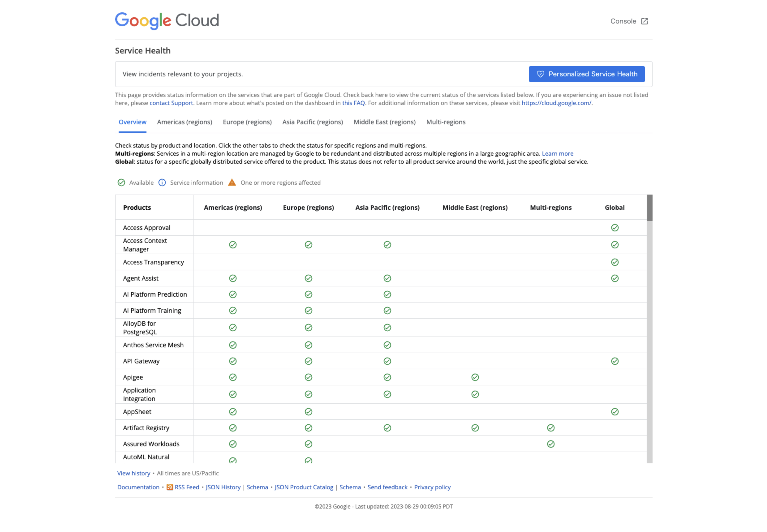Open the Asia Pacific (regions) tab
Viewport: 767px width, 532px height.
[312, 122]
